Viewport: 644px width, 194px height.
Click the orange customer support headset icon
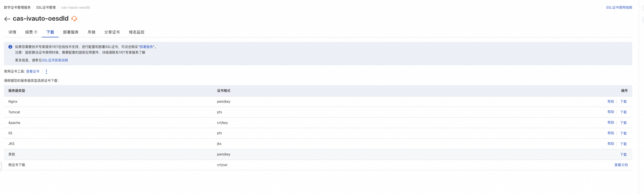click(74, 19)
